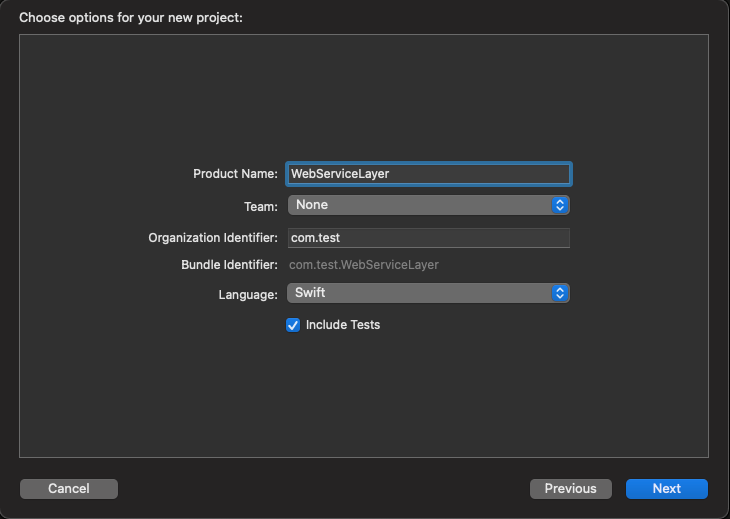The height and width of the screenshot is (519, 730).
Task: Click the Language label
Action: [x=248, y=295]
